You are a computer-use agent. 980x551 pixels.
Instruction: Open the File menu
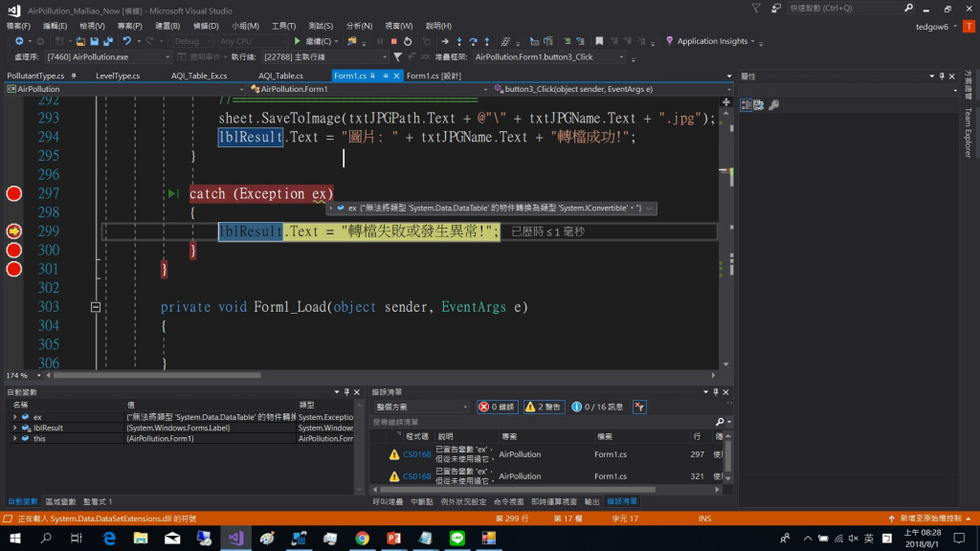pyautogui.click(x=18, y=26)
